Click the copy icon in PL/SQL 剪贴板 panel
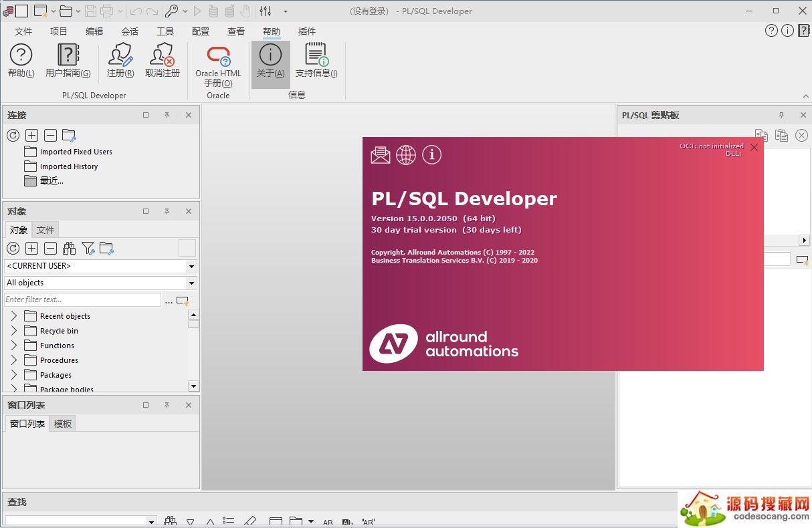 [761, 136]
